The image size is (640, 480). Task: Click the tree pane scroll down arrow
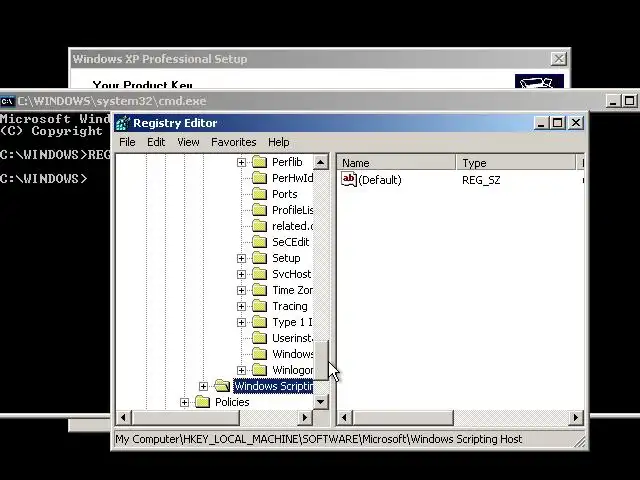tap(321, 402)
